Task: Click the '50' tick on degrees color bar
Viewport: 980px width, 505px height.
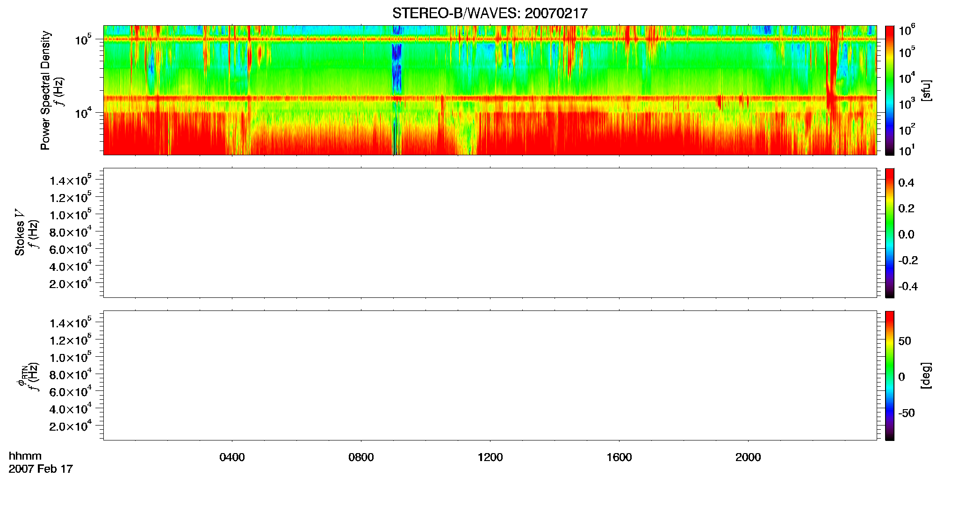Action: [x=905, y=341]
